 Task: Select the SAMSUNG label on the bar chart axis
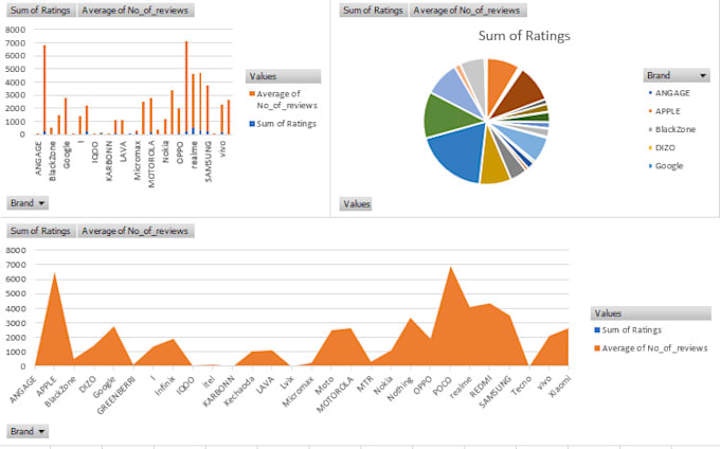[x=208, y=161]
